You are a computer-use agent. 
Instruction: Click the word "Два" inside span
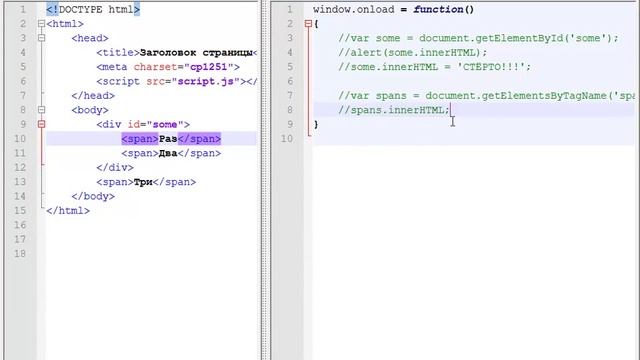[168, 153]
